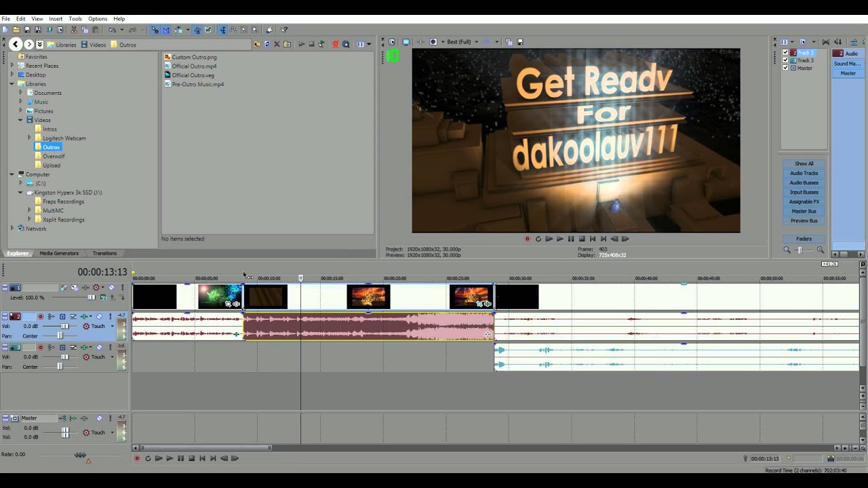Expand the Desktop tree node
868x488 pixels.
tap(12, 75)
